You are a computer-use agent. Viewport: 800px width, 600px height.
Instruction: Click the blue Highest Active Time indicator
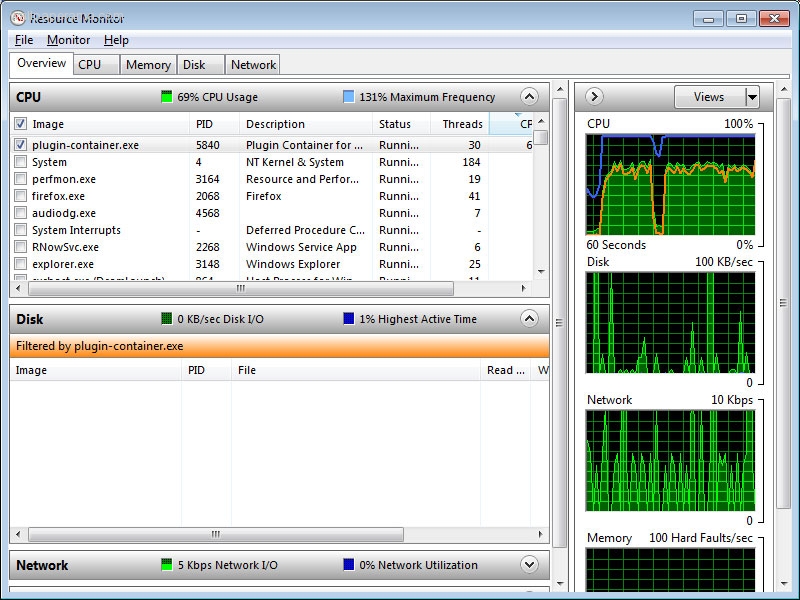(x=348, y=319)
